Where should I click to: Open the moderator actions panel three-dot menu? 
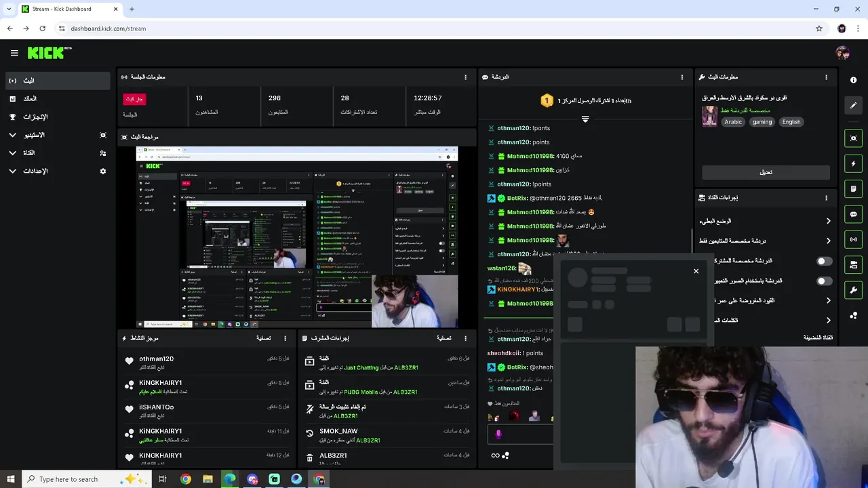pyautogui.click(x=465, y=338)
